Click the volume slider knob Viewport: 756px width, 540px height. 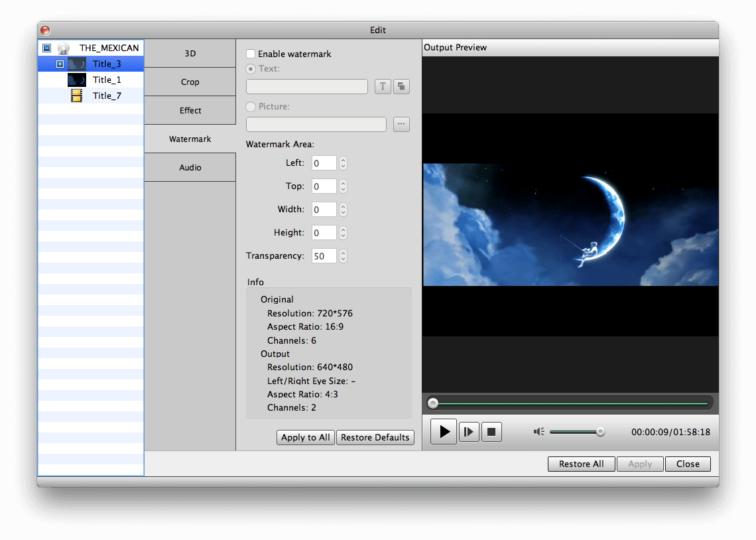600,431
